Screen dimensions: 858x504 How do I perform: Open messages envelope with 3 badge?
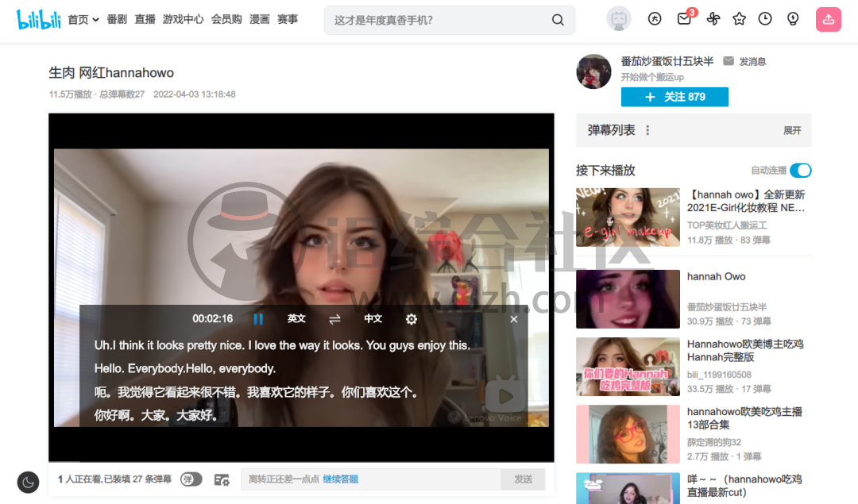point(685,18)
